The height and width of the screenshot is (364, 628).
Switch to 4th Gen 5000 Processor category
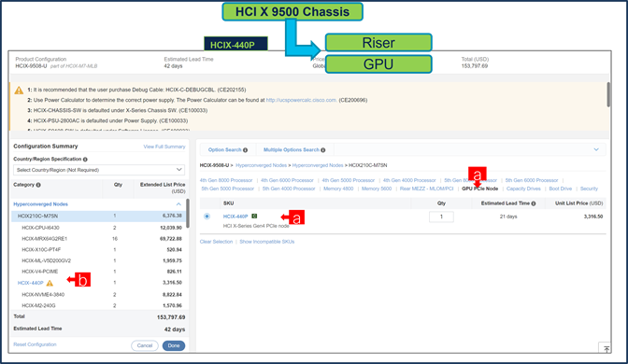point(349,180)
